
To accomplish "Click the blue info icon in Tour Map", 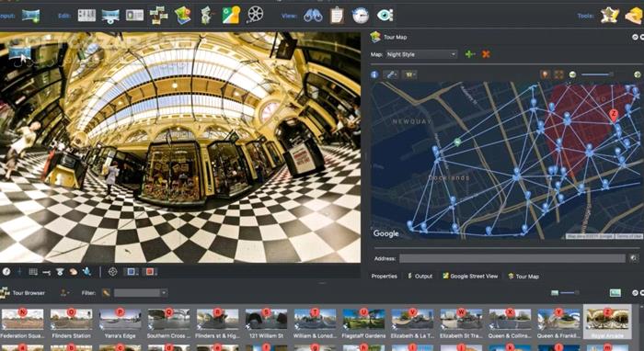I will tap(374, 74).
